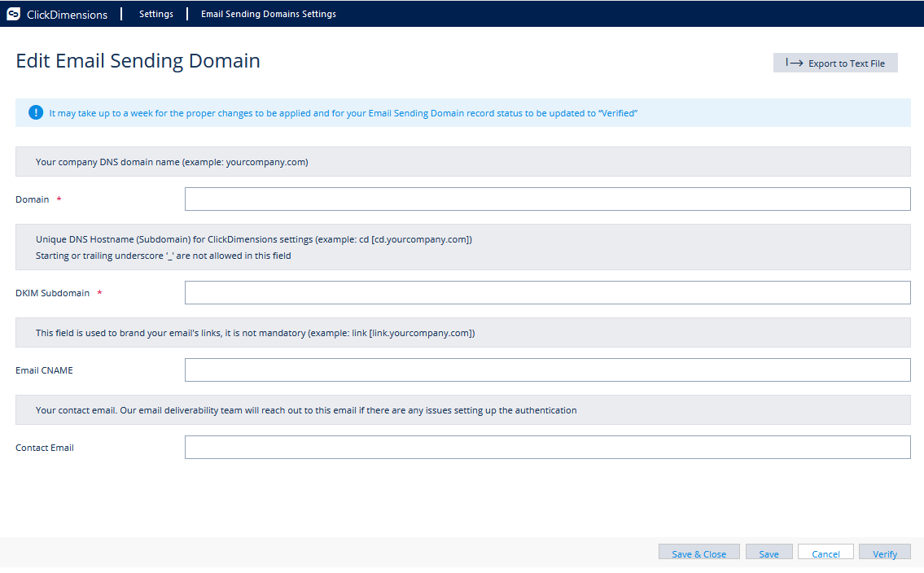924x573 pixels.
Task: Export the record to a text file
Action: click(x=835, y=63)
